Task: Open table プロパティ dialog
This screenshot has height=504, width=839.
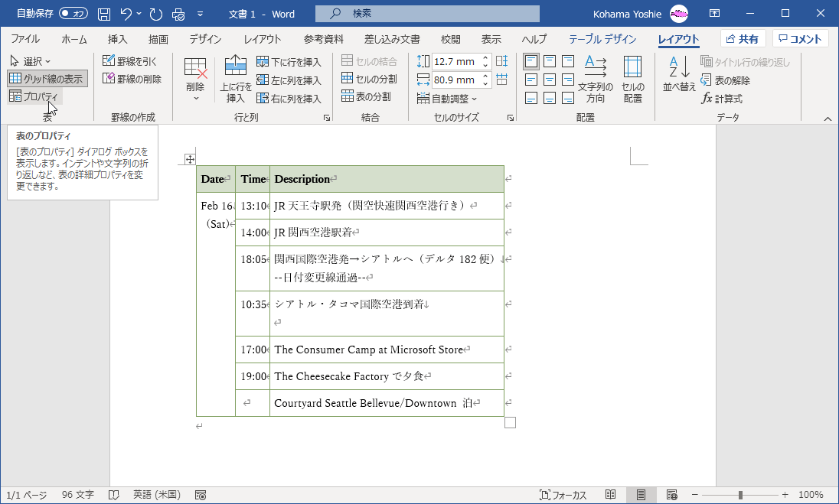Action: point(34,96)
